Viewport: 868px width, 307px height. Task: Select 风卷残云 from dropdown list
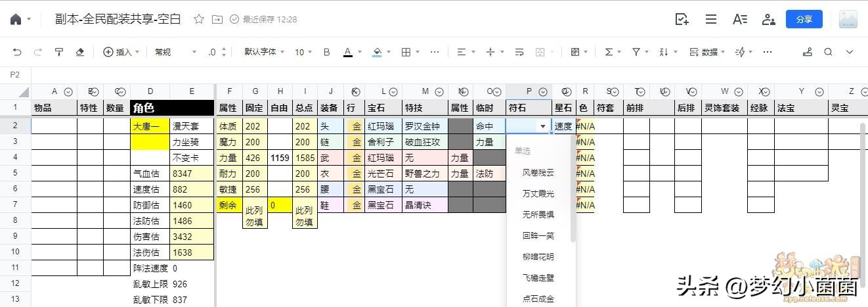click(538, 173)
